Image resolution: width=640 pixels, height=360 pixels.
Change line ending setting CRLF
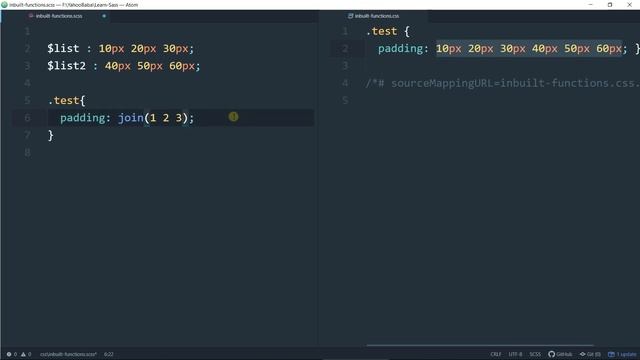pos(496,354)
